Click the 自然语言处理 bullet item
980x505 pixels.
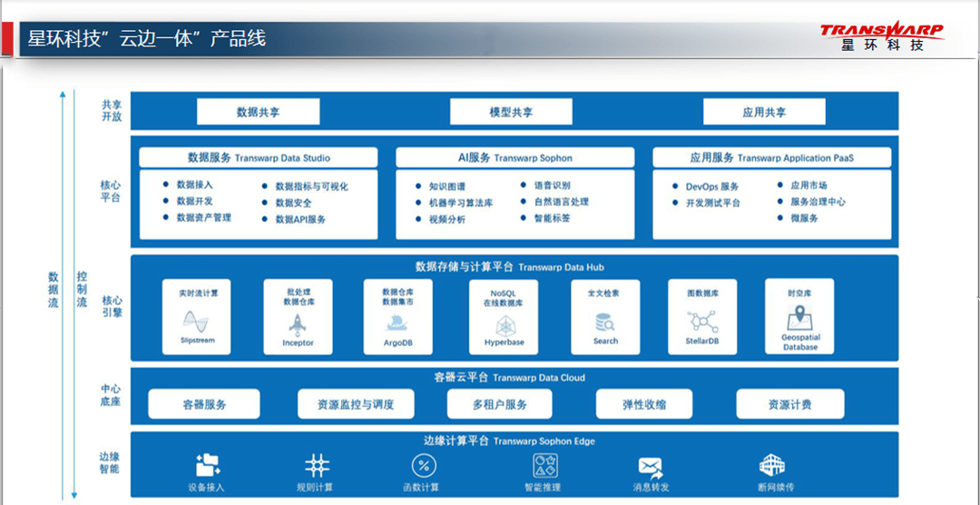[554, 202]
